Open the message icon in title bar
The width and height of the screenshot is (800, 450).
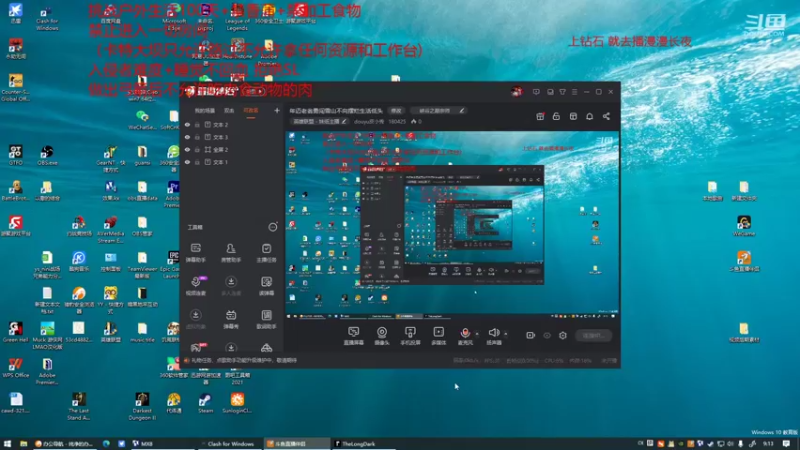[536, 92]
